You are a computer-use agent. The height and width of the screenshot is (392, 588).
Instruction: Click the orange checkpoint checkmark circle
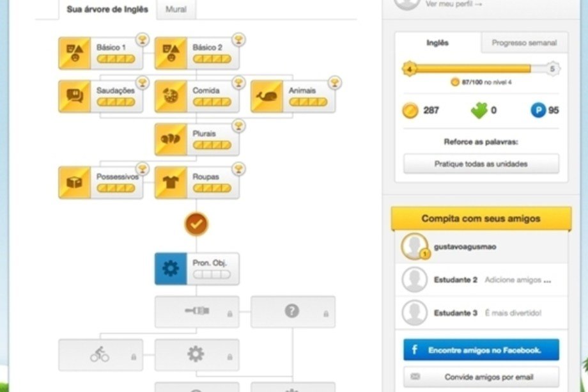point(196,224)
